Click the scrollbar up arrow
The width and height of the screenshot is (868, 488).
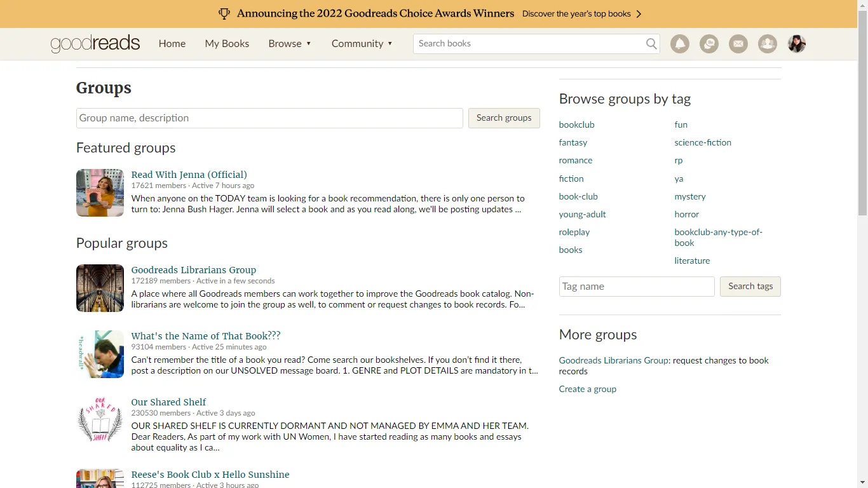click(x=862, y=5)
